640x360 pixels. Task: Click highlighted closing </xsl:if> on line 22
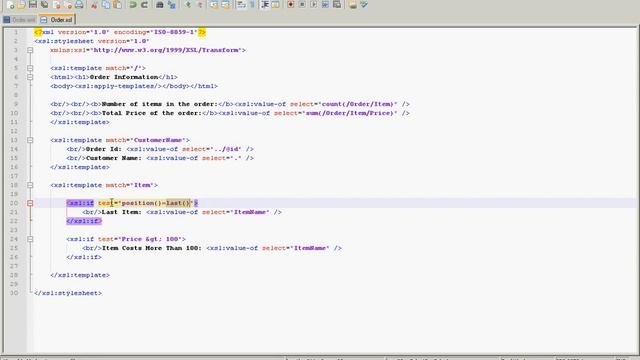tap(84, 221)
